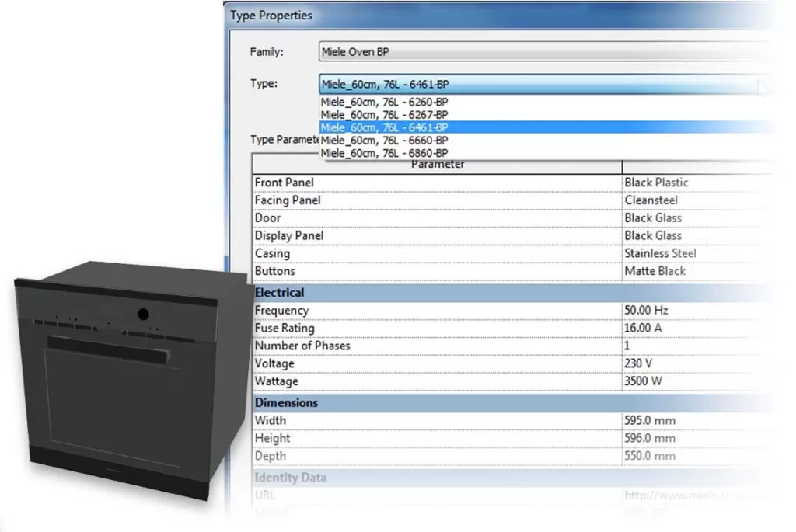Select the 6660-BP type option
Viewport: 796px width, 532px height.
click(x=384, y=140)
